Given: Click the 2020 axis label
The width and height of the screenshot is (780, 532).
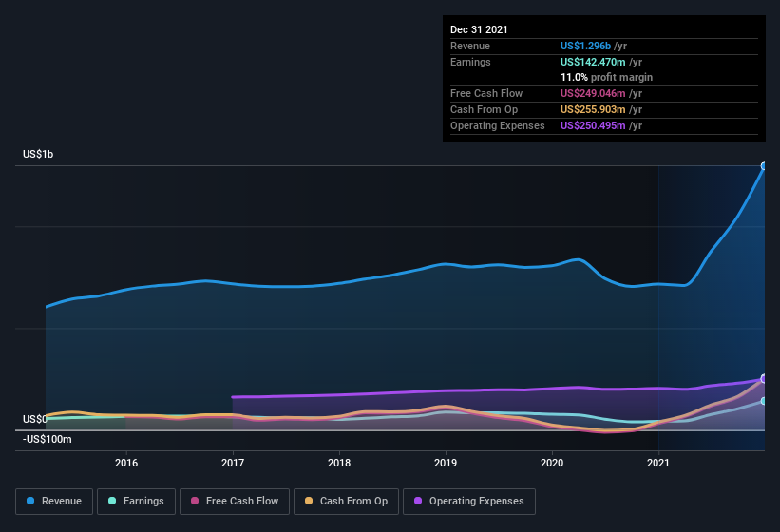Looking at the screenshot, I should 552,463.
